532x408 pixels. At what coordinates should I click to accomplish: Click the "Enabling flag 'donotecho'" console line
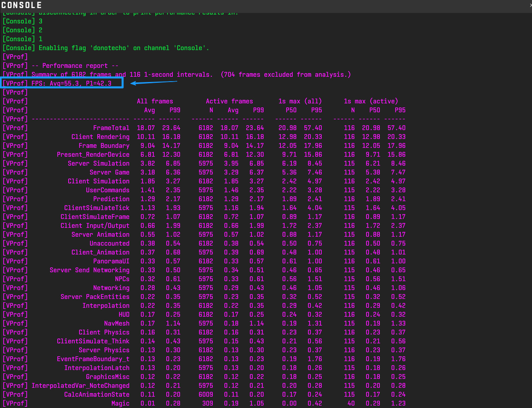coord(106,48)
